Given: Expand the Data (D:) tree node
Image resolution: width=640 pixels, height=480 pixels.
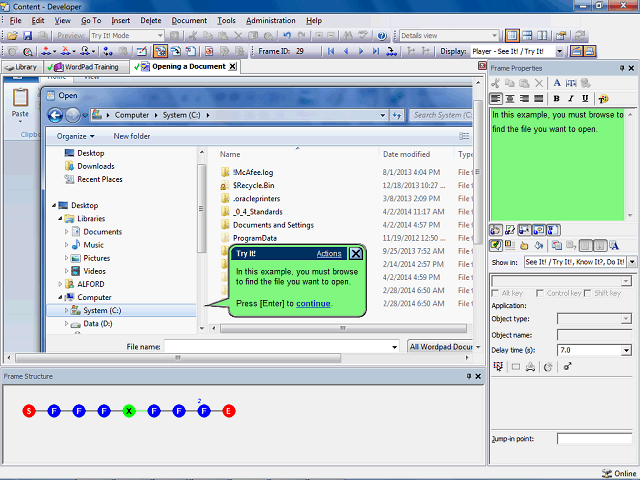Looking at the screenshot, I should pos(66,324).
